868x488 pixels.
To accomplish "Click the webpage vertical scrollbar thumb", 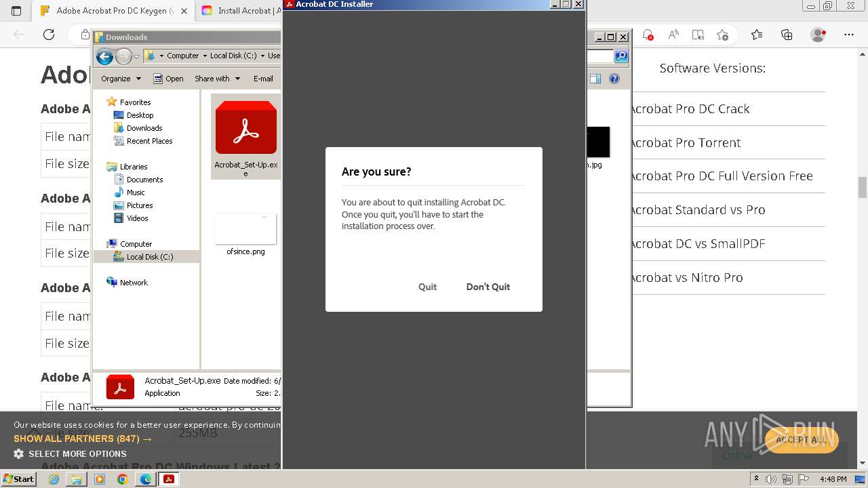I will click(863, 186).
